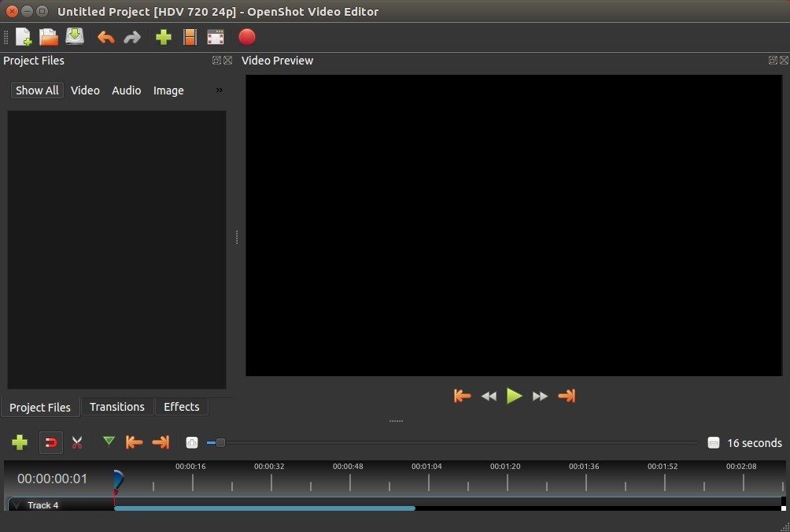Close the Video Preview panel
Image resolution: width=790 pixels, height=532 pixels.
pos(784,61)
